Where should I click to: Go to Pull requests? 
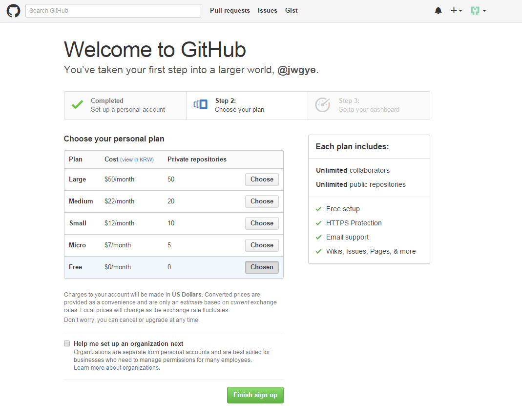pos(230,11)
